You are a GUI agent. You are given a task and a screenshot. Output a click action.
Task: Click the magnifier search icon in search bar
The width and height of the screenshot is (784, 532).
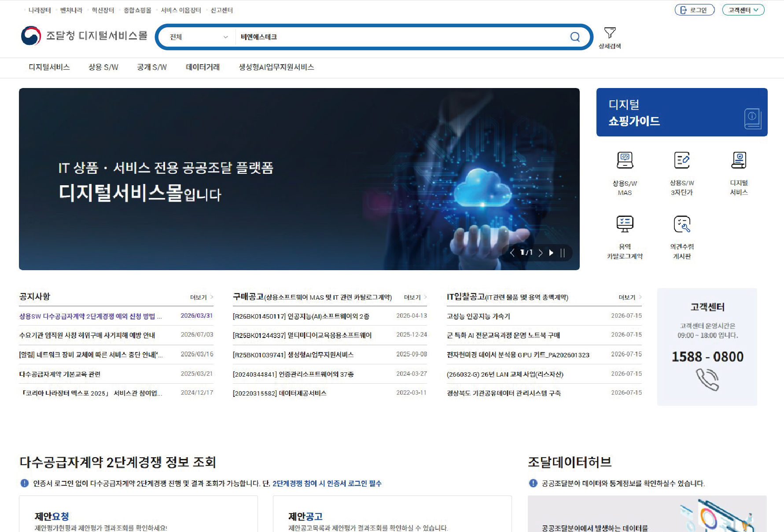pyautogui.click(x=575, y=37)
